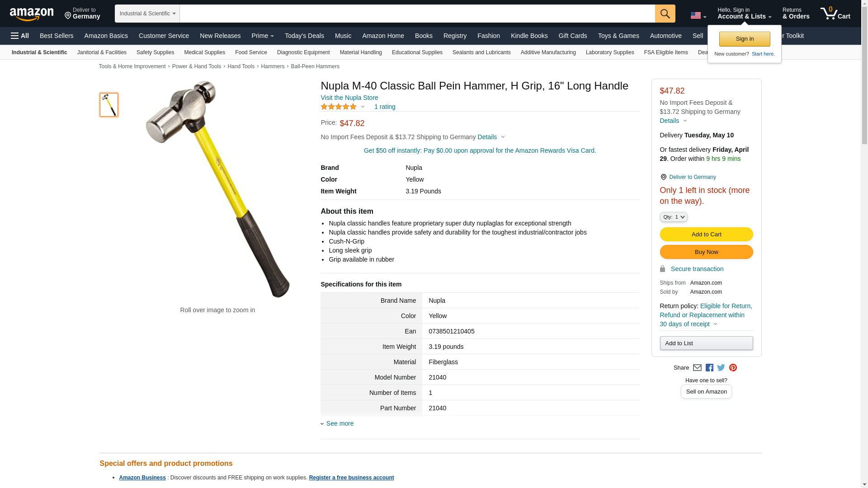Open the US flag language selector

[698, 15]
